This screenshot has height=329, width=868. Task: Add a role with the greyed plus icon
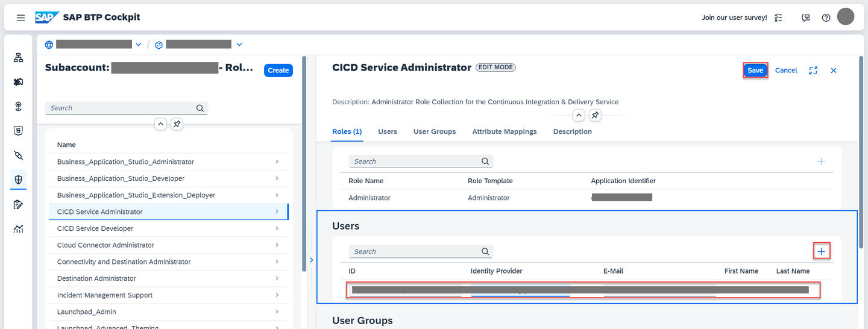click(x=821, y=161)
